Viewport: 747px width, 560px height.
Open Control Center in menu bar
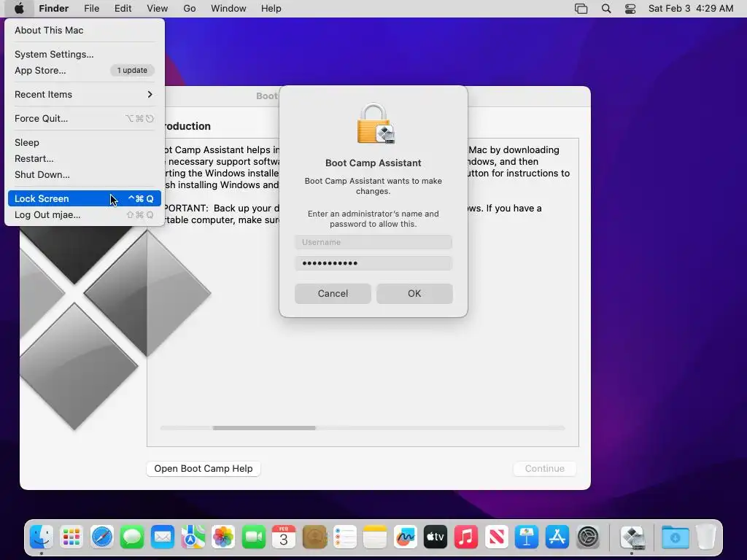tap(630, 9)
